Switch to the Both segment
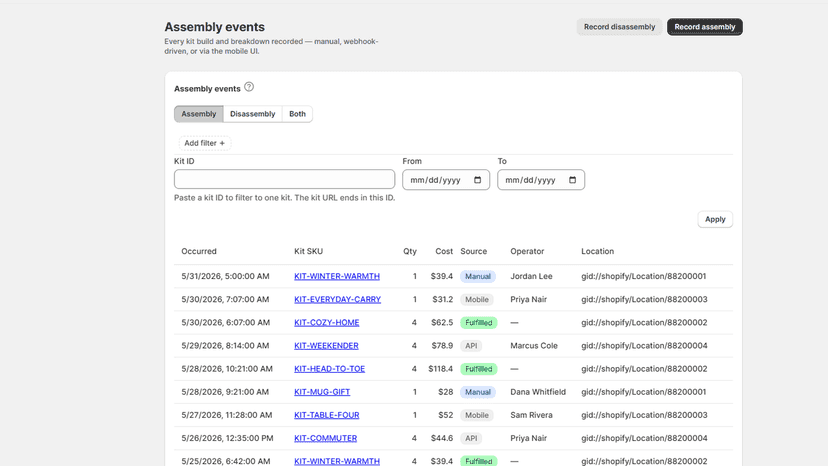This screenshot has width=828, height=466. click(297, 114)
